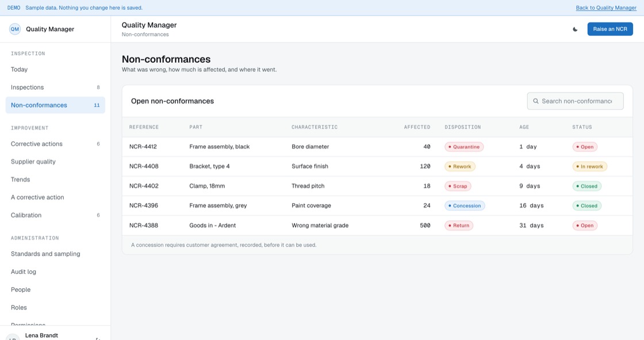The width and height of the screenshot is (644, 340).
Task: Open the People administration page
Action: (55, 290)
